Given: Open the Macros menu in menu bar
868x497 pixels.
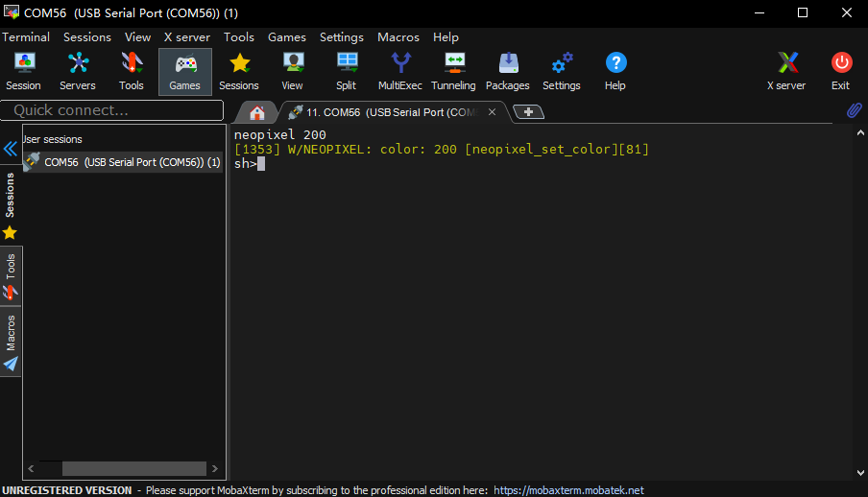Looking at the screenshot, I should pyautogui.click(x=398, y=37).
